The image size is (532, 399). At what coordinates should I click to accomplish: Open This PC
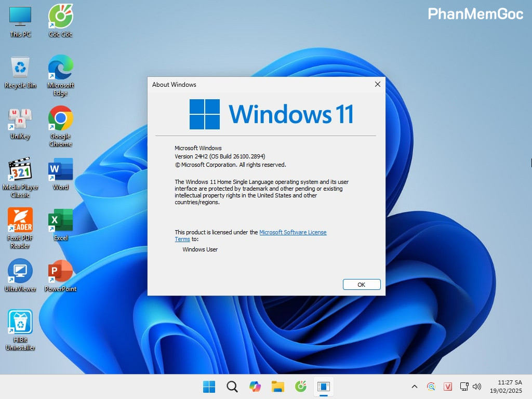(20, 16)
